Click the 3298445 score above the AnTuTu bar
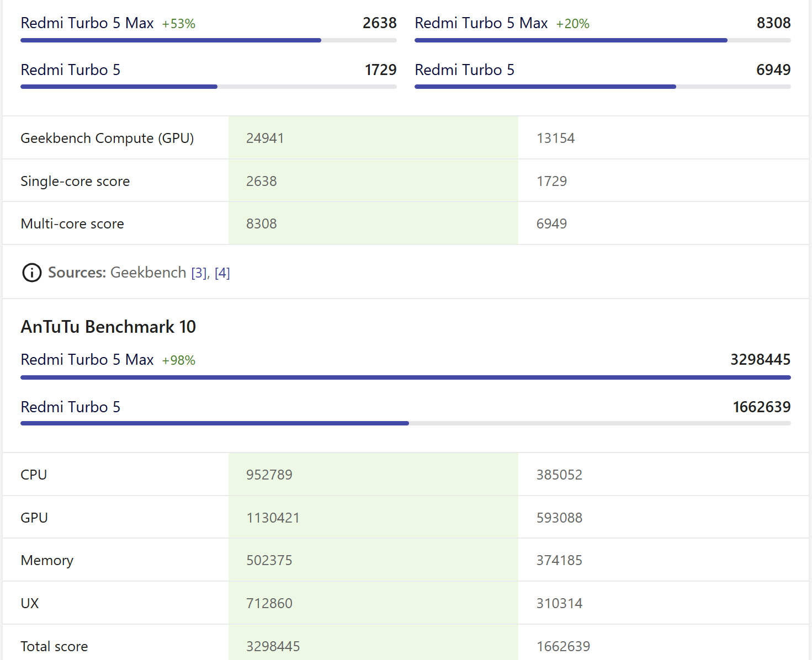The width and height of the screenshot is (812, 660). pos(761,360)
